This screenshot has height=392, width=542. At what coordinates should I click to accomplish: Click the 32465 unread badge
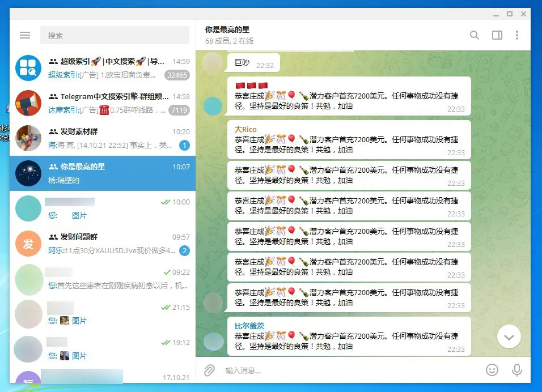(177, 75)
